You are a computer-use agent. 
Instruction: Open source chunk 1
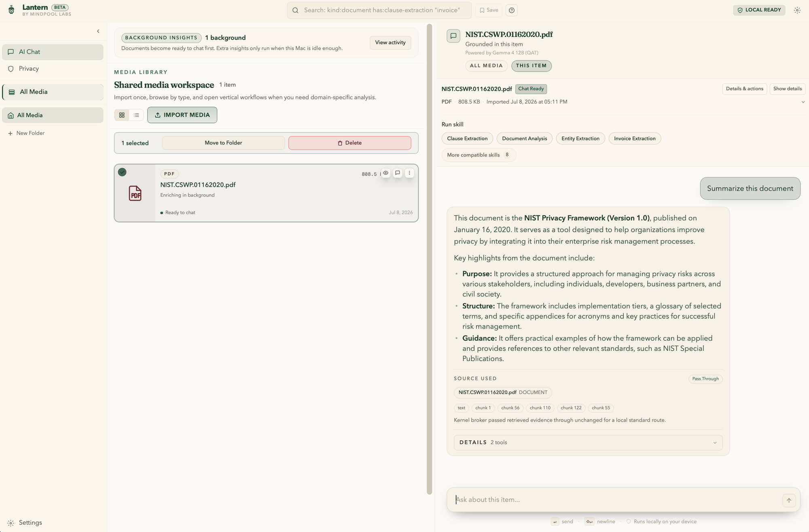click(483, 408)
